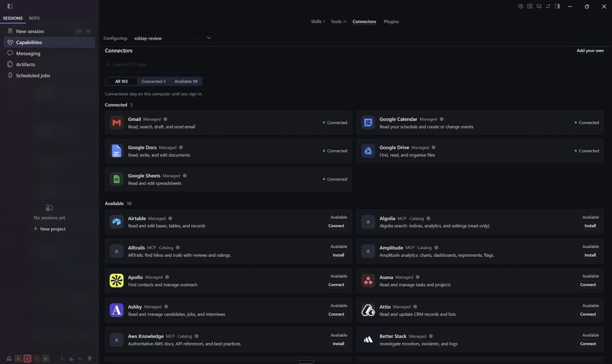Click the Better Stack connector icon
Viewport: 612px width, 364px height.
(368, 340)
